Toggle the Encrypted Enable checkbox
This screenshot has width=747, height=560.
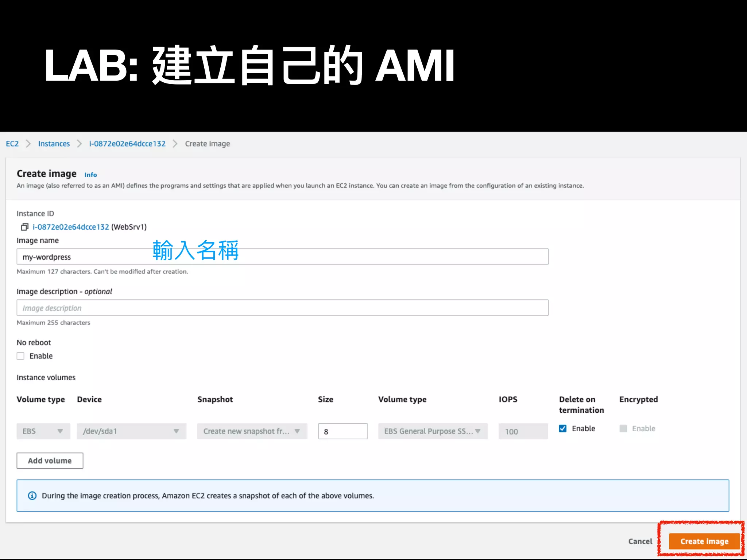tap(623, 428)
